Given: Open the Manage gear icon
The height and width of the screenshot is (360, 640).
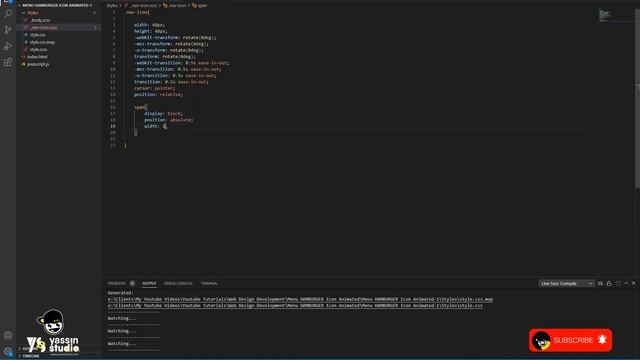Looking at the screenshot, I should coord(8,351).
